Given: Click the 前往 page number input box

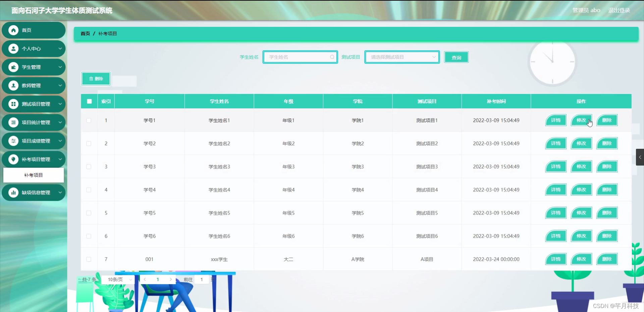Looking at the screenshot, I should pos(201,279).
